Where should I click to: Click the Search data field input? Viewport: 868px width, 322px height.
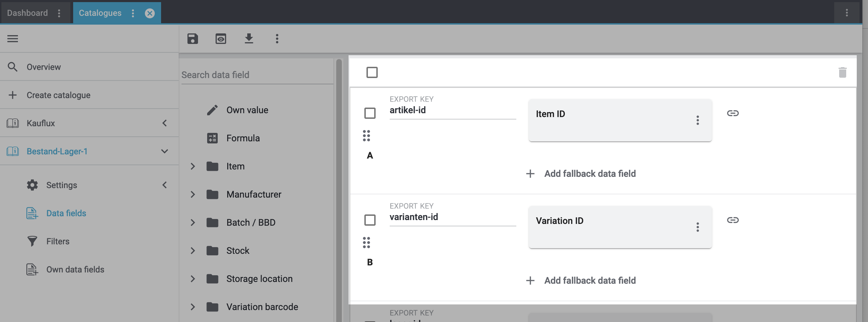257,75
